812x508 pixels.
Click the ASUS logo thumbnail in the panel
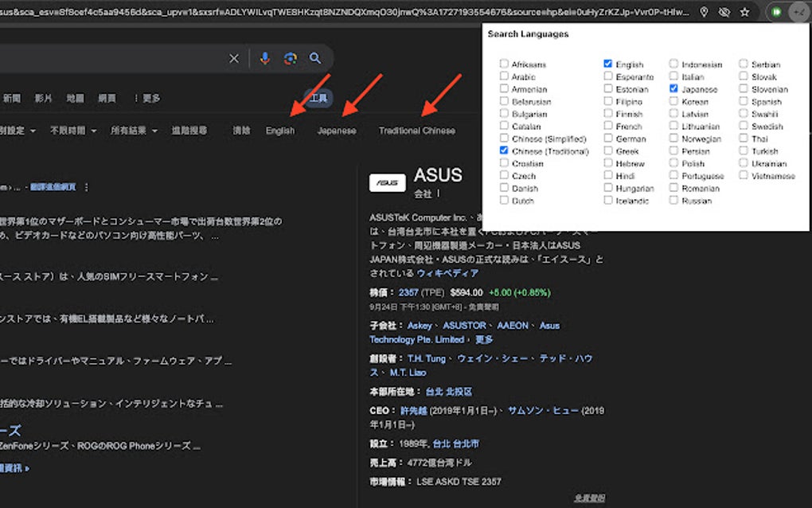[x=387, y=182]
